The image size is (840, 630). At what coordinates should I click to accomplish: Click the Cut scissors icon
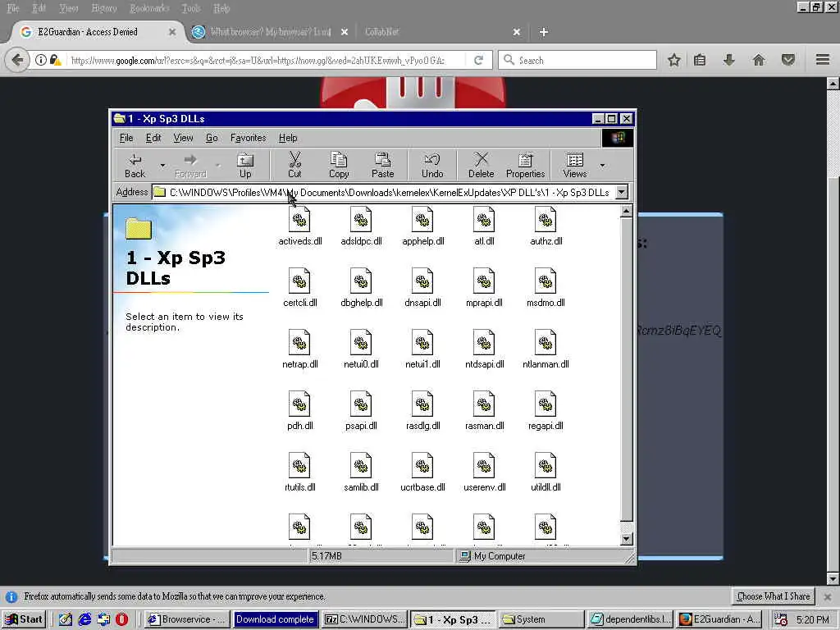(294, 166)
